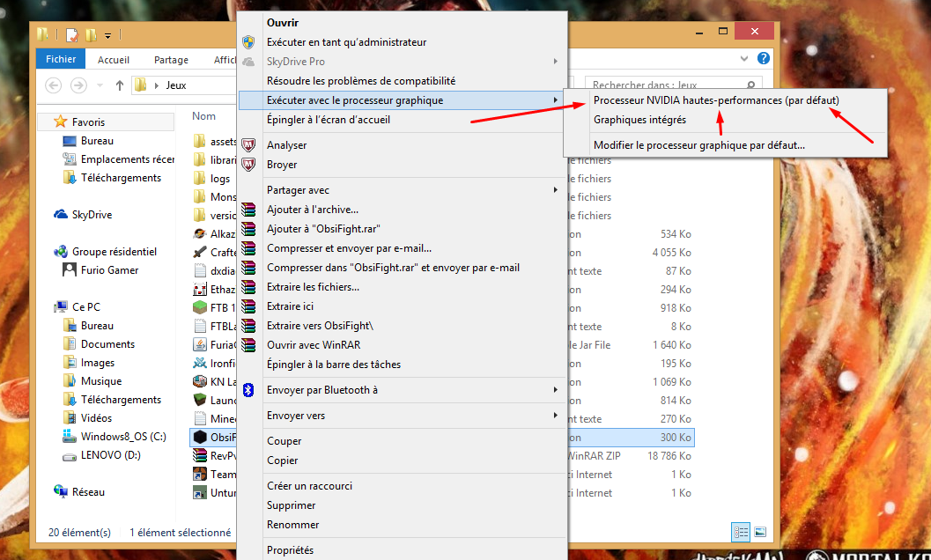
Task: Click the Favoris star icon in sidebar
Action: 61,122
